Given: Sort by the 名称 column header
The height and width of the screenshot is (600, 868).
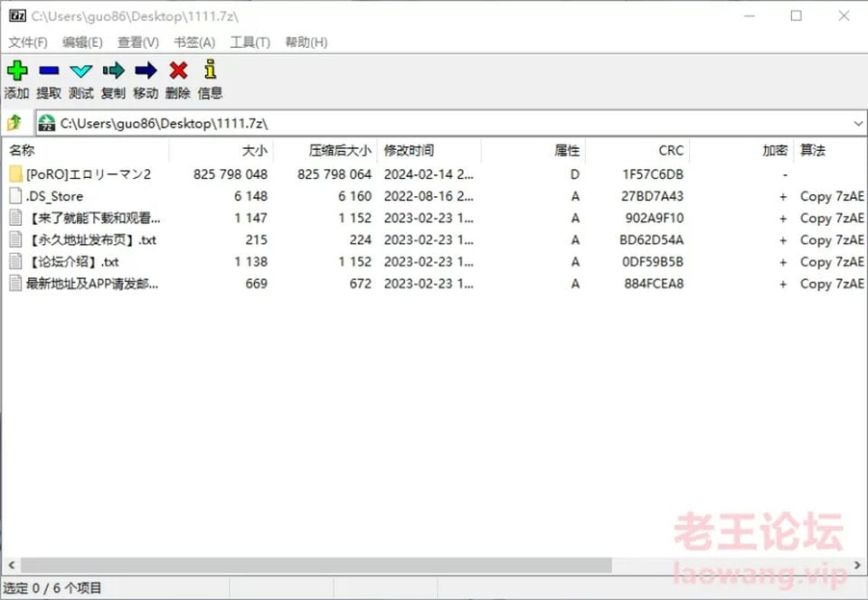Looking at the screenshot, I should [x=86, y=150].
